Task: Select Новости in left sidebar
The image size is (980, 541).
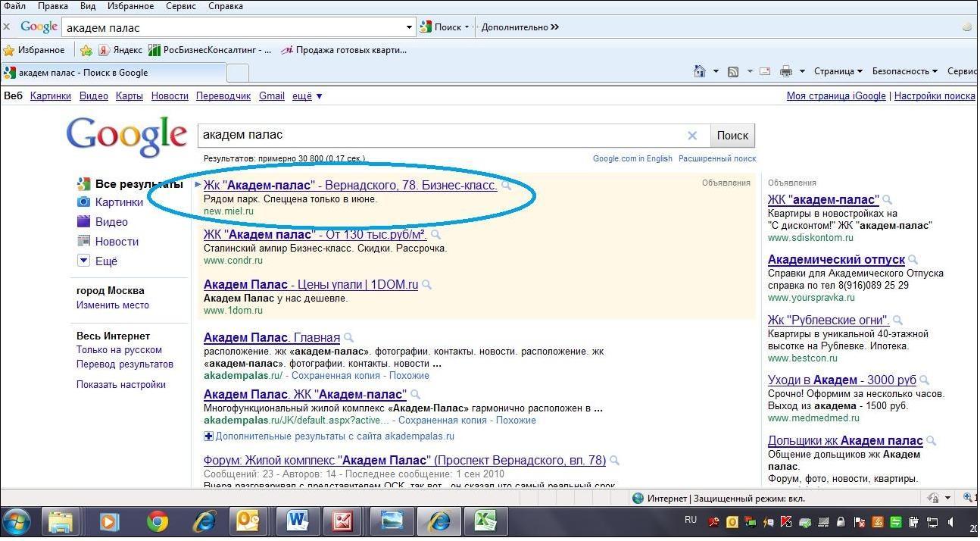Action: click(x=117, y=242)
